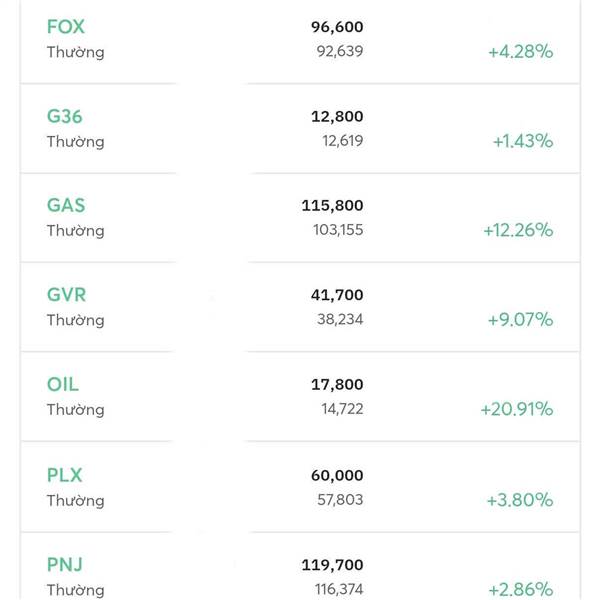This screenshot has width=600, height=600.
Task: Click PNJ gain percentage +2.86%
Action: pos(520,588)
